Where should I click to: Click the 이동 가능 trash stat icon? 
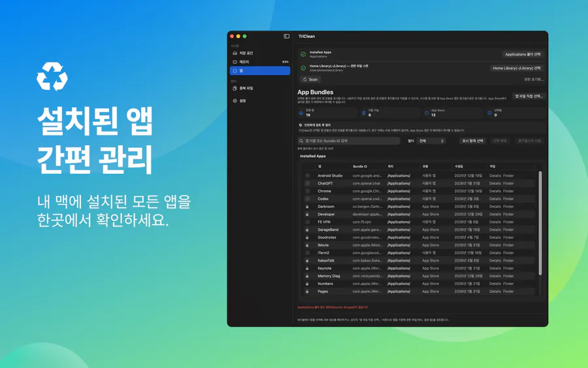click(x=364, y=113)
